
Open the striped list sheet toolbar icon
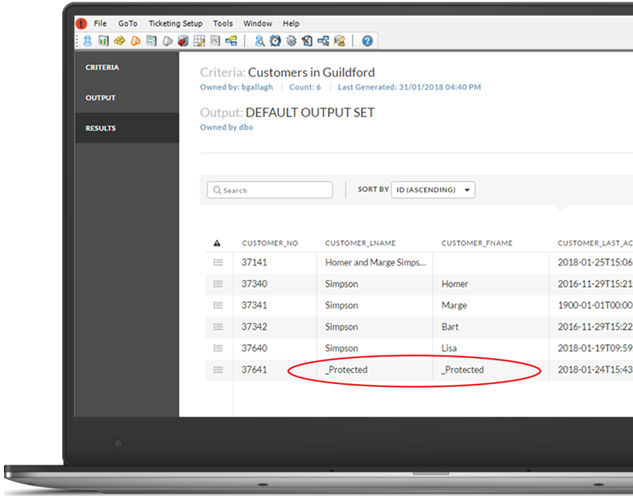point(151,41)
